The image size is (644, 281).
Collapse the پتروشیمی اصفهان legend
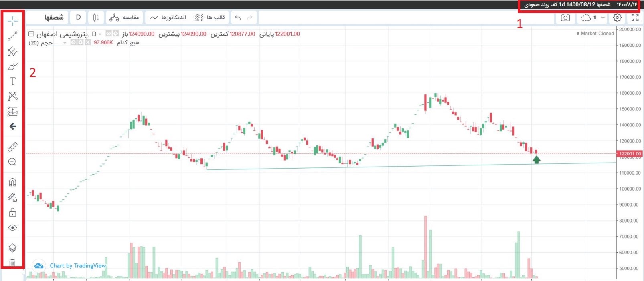[31, 34]
